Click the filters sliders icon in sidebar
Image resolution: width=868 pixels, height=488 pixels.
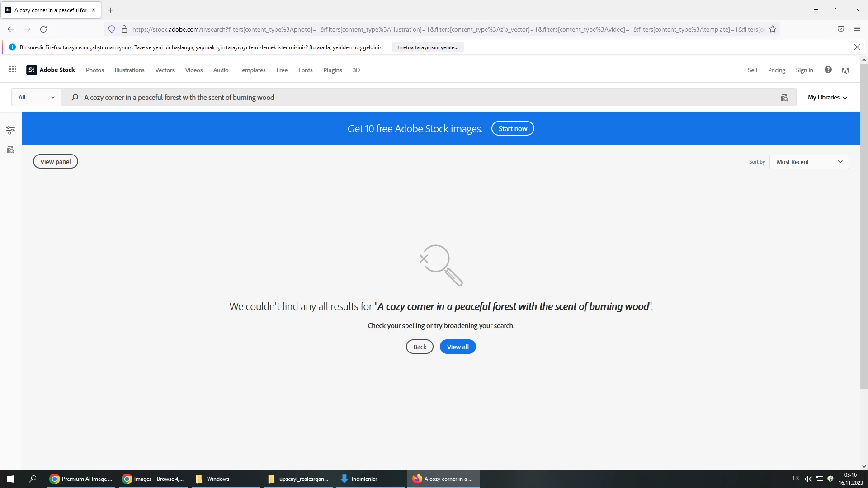pyautogui.click(x=10, y=131)
